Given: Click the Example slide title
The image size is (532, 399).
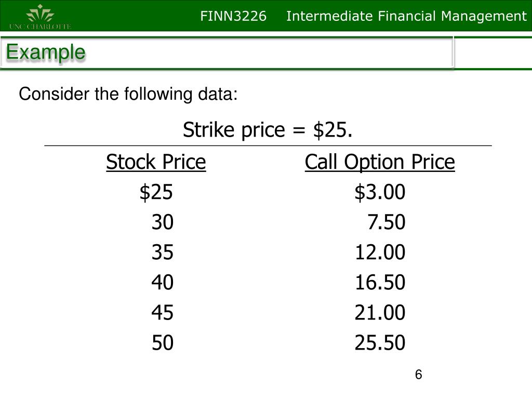Looking at the screenshot, I should point(46,52).
